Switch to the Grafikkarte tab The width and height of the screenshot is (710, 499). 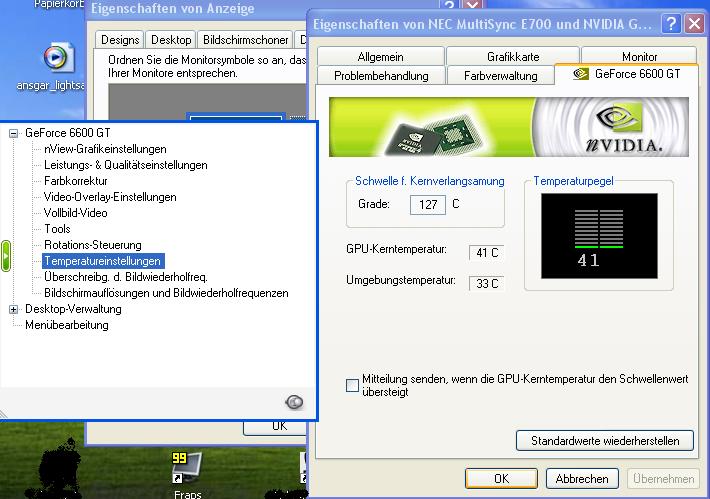513,57
